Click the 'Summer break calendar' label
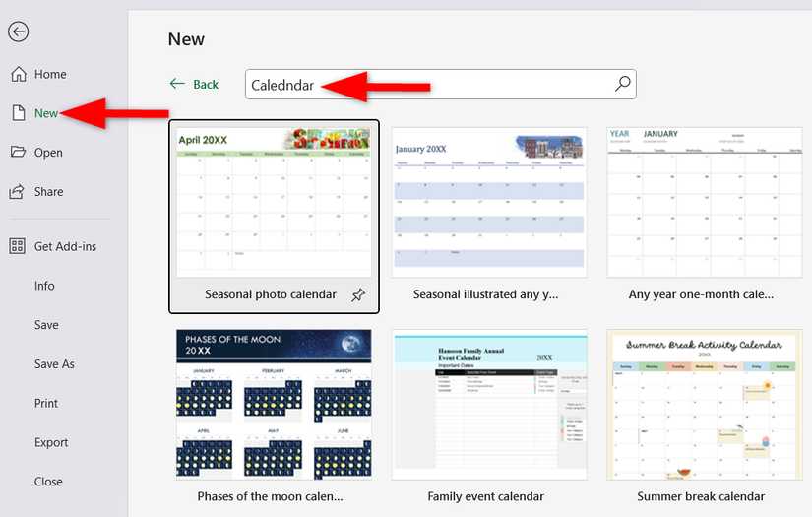 pos(701,496)
